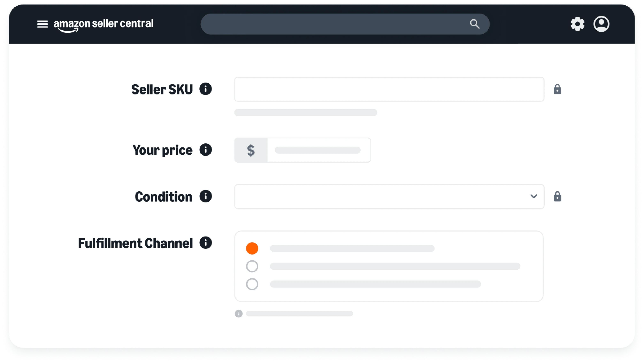Click the amazon seller central logo

point(103,25)
